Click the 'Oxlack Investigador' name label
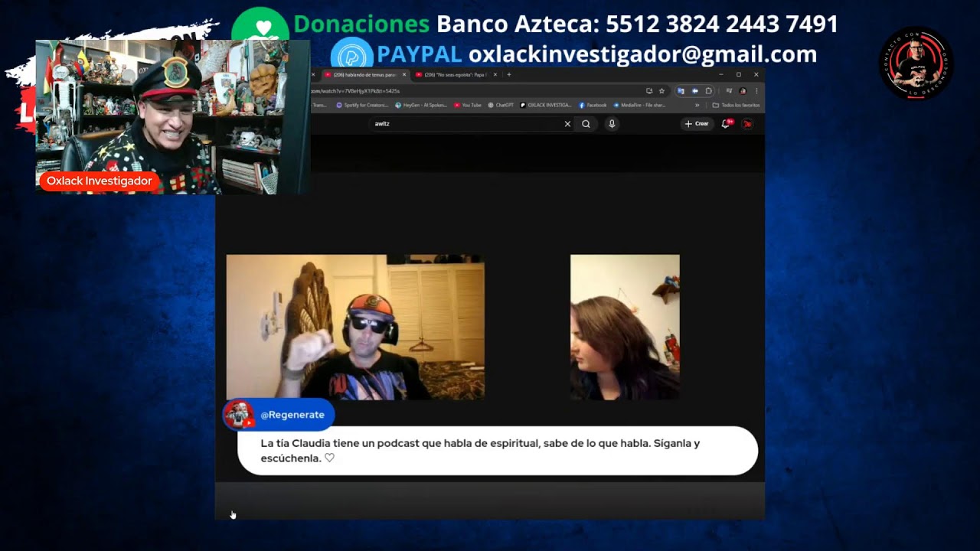The height and width of the screenshot is (551, 980). [100, 181]
